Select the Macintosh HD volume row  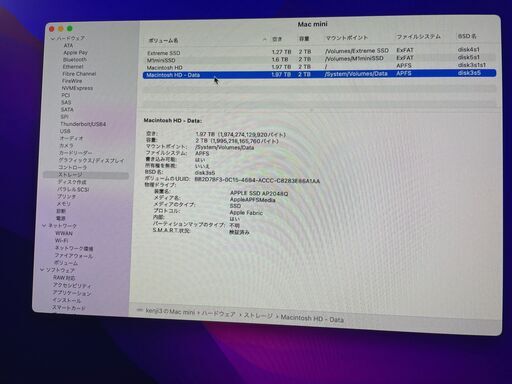tap(319, 66)
